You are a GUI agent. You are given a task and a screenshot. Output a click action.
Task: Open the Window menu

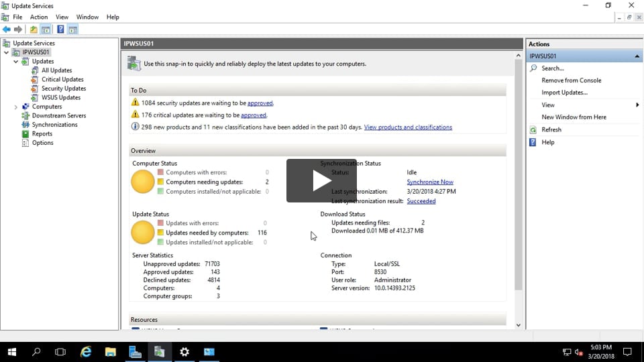click(87, 17)
